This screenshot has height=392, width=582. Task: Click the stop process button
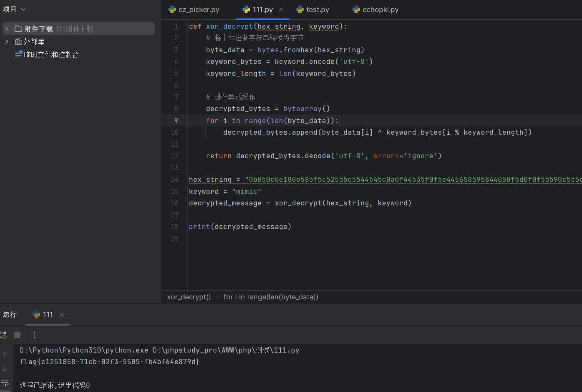pyautogui.click(x=17, y=335)
